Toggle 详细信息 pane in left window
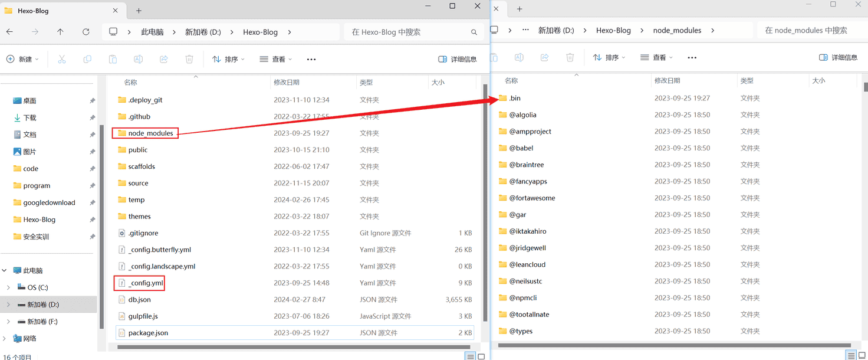 coord(457,59)
